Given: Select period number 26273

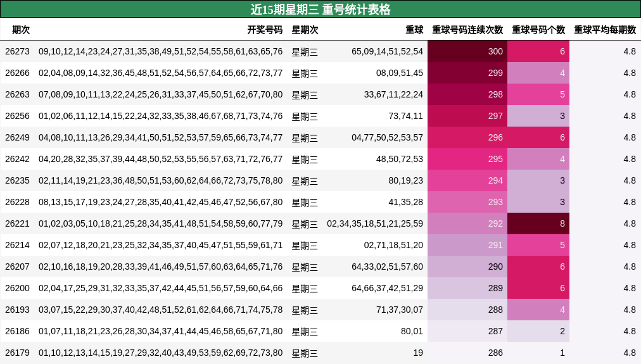Looking at the screenshot, I should [x=17, y=51].
